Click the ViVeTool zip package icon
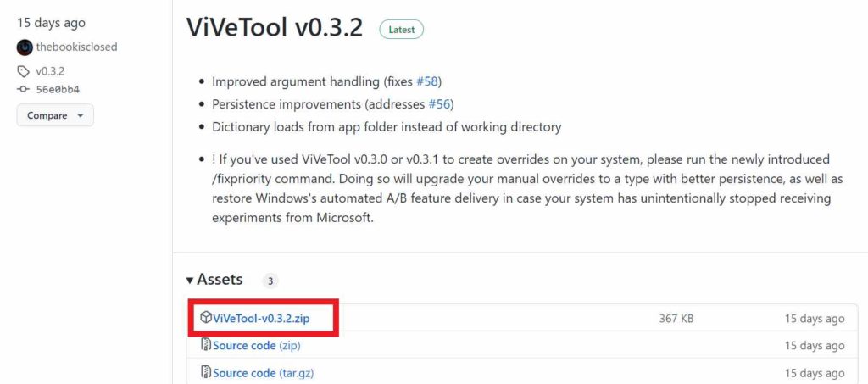868x384 pixels. 206,318
